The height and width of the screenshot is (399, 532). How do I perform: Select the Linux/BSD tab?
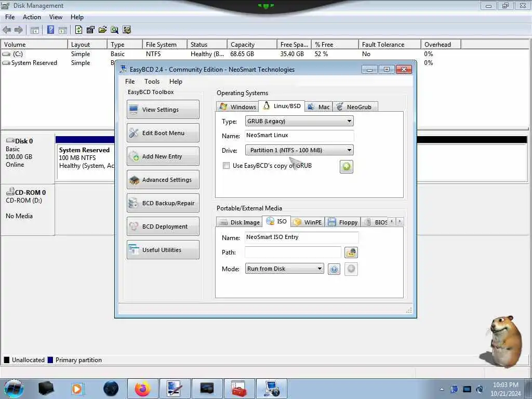[282, 106]
